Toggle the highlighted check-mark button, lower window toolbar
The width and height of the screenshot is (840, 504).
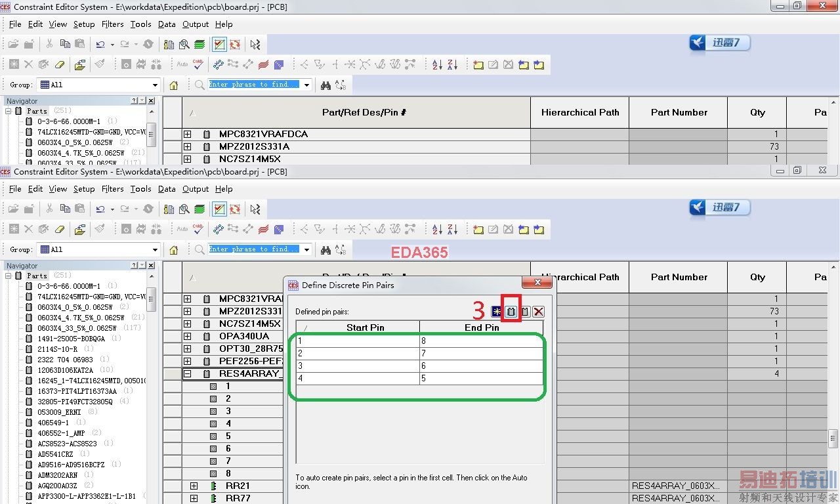[220, 209]
